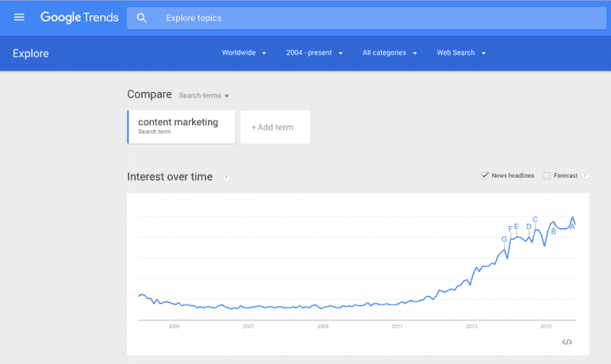Click the help icon beside Interest over time

point(226,178)
